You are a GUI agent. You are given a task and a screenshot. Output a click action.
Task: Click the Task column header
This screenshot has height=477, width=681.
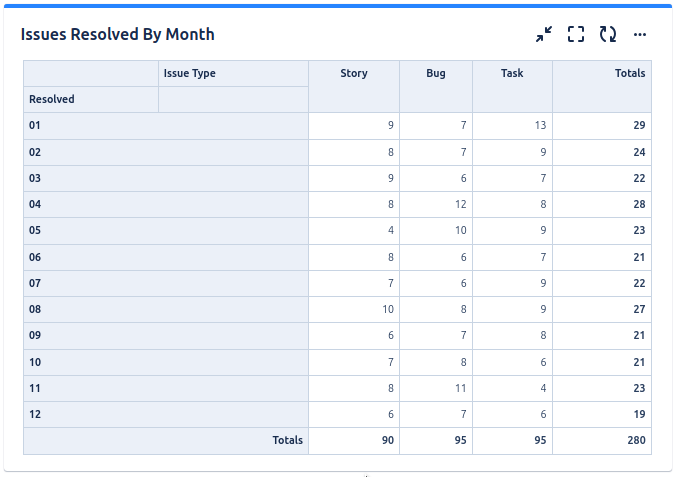pos(512,74)
